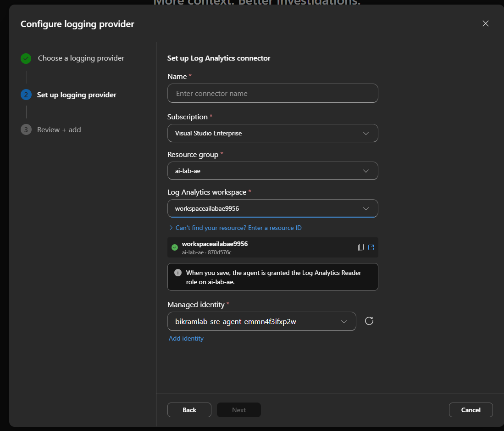Click the green validated checkmark beside workspaceailabae9956
504x431 pixels.
coord(175,247)
